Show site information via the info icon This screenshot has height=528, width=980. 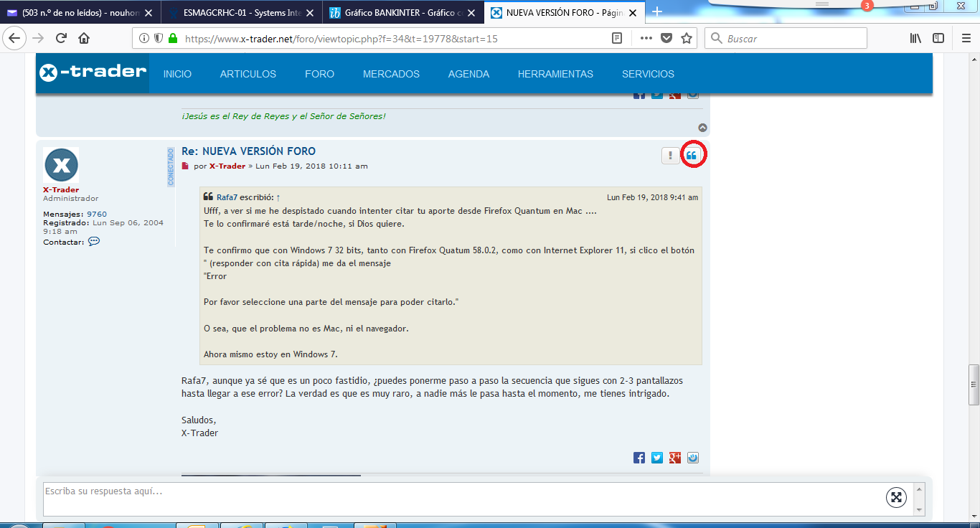[x=144, y=39]
